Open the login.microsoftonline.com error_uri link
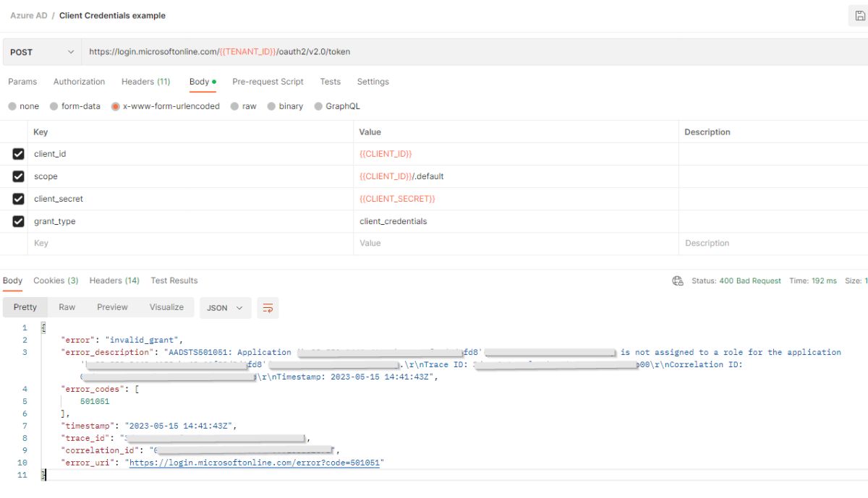This screenshot has width=868, height=498. pos(255,463)
